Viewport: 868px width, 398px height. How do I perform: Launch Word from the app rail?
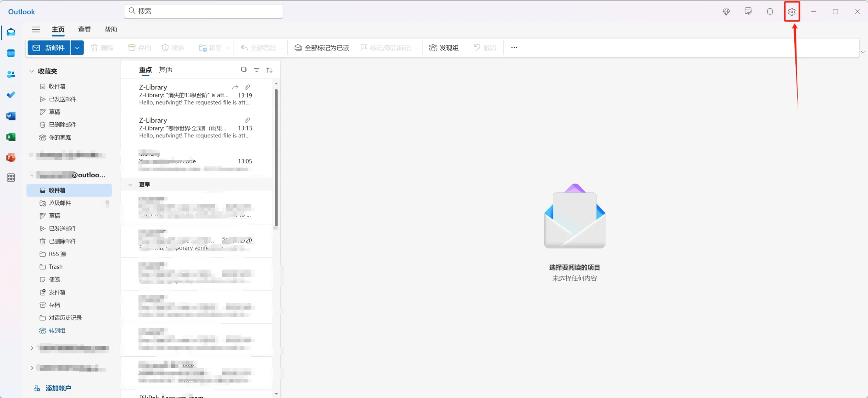[11, 116]
